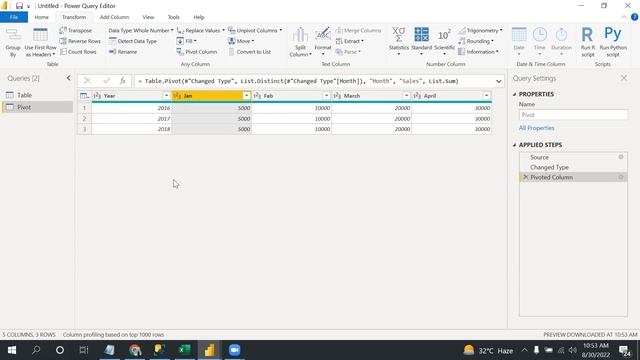Switch to the View tab
640x360 pixels.
tap(148, 17)
